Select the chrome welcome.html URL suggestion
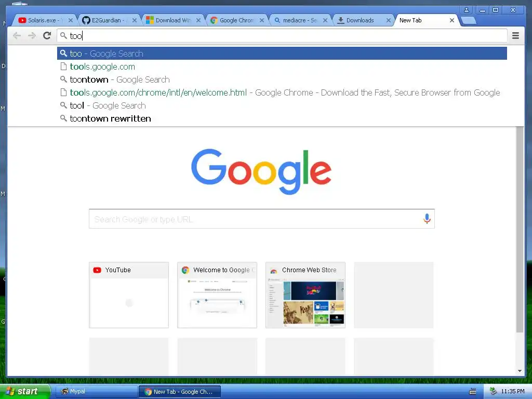Image resolution: width=532 pixels, height=399 pixels. (282, 92)
